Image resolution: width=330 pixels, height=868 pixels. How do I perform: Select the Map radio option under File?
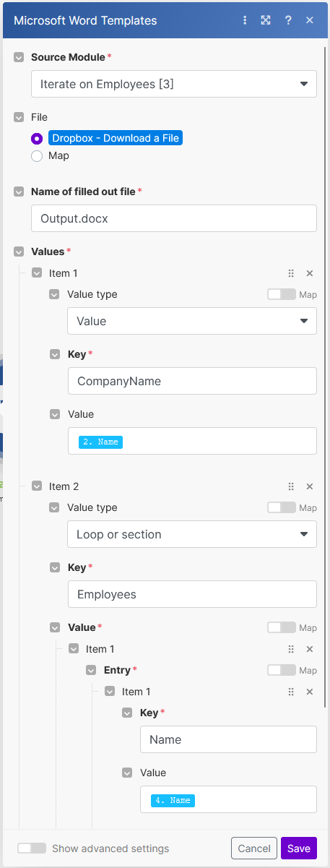37,155
